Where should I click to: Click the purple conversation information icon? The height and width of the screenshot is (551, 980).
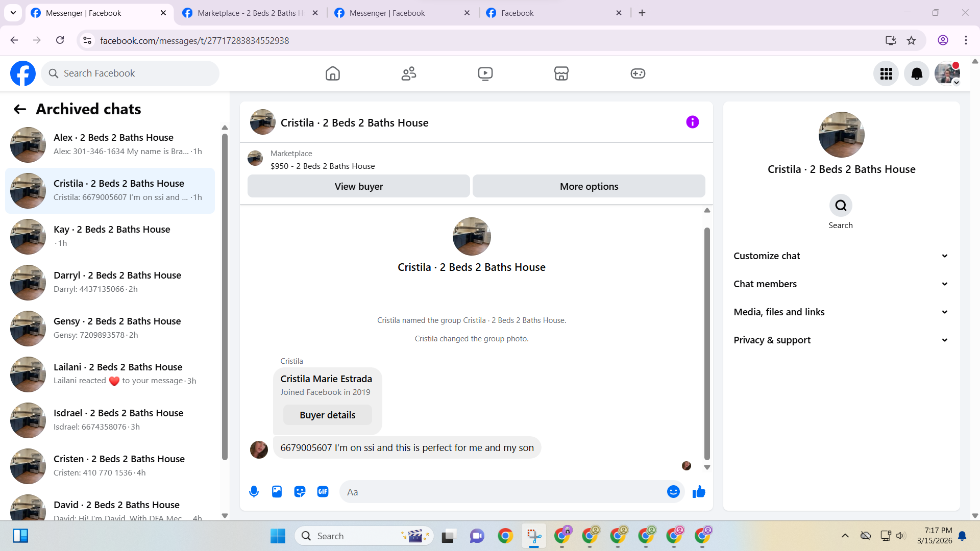coord(692,122)
